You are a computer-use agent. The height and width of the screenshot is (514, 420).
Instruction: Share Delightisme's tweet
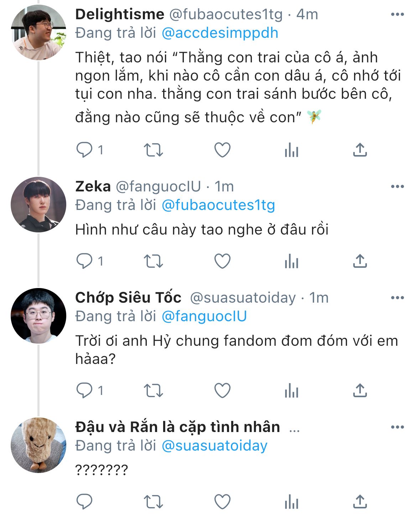click(x=360, y=150)
